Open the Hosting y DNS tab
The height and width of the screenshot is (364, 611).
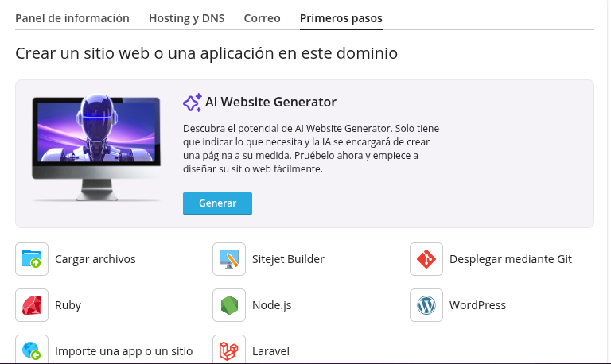pyautogui.click(x=186, y=18)
